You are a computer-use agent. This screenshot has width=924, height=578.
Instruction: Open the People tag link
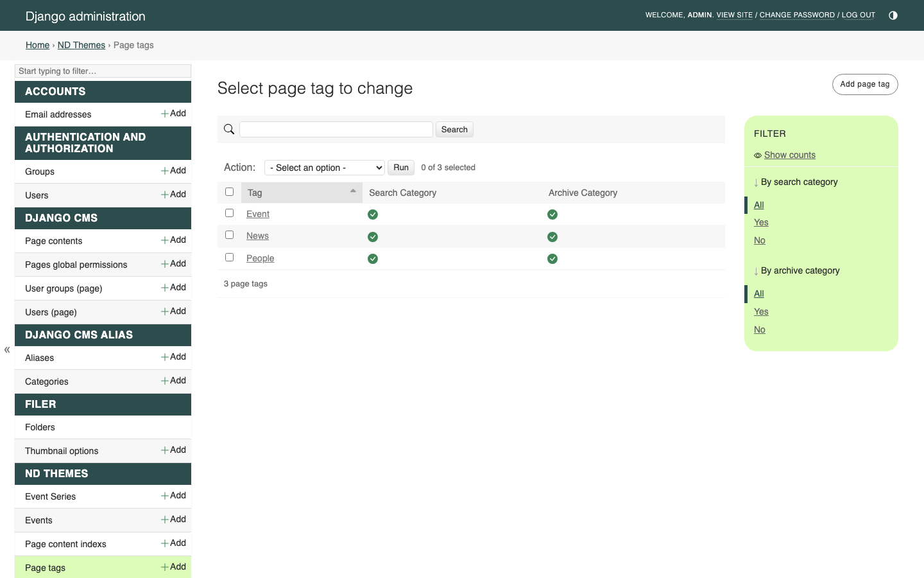260,258
